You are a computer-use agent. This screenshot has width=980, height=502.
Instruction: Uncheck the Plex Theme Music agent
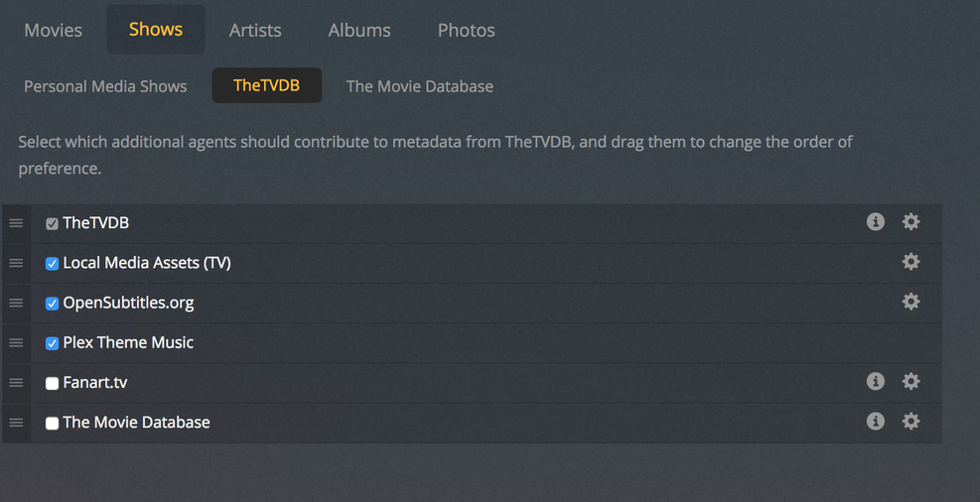(x=52, y=343)
